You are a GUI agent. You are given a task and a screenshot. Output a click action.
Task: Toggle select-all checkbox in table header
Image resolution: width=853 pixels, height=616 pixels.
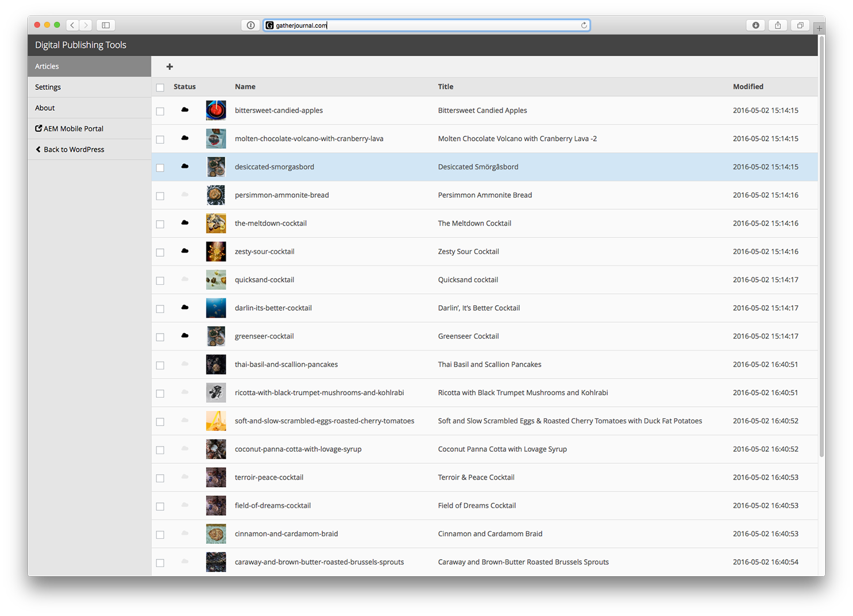pyautogui.click(x=160, y=88)
